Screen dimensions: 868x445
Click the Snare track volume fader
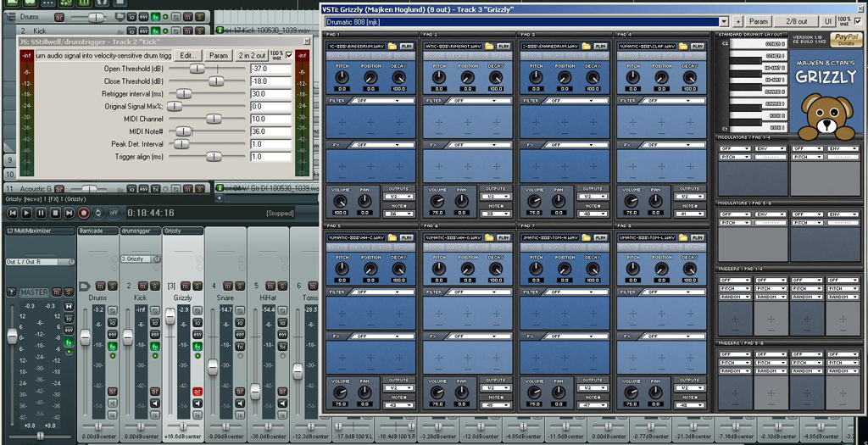click(x=213, y=367)
